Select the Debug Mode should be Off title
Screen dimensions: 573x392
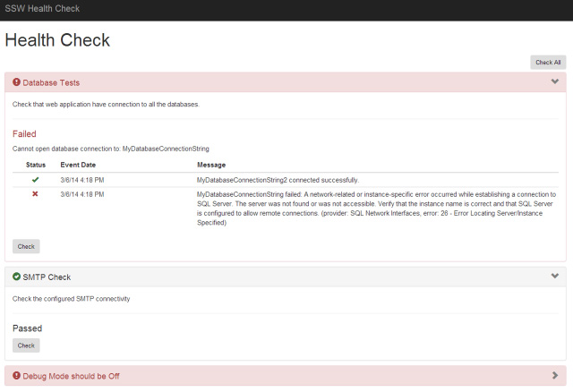(71, 376)
